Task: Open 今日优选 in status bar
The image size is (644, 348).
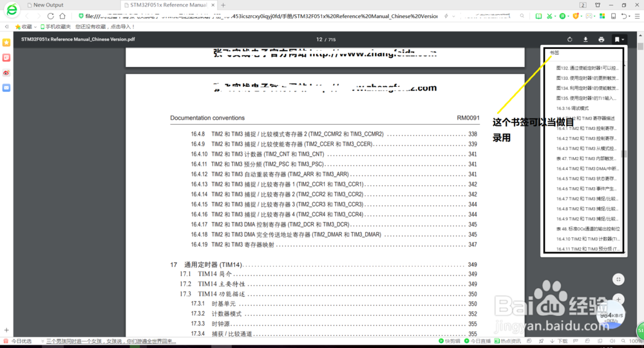Action: (x=17, y=341)
